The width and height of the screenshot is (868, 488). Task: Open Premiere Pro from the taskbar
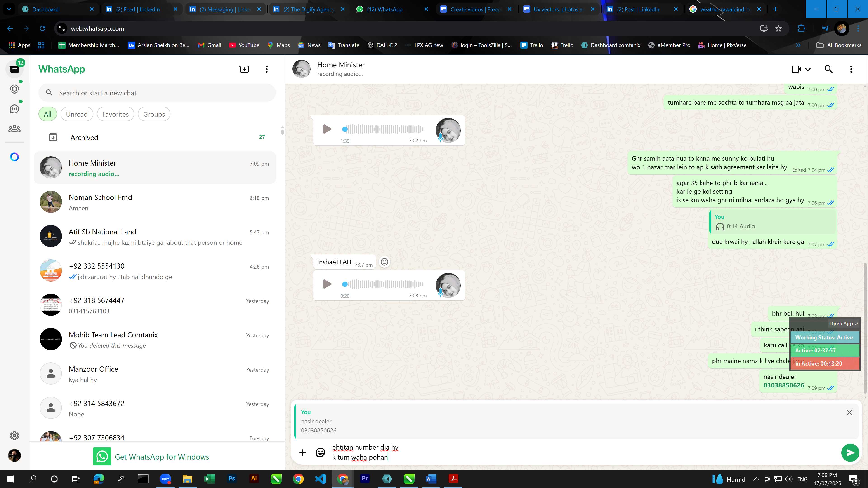coord(365,479)
